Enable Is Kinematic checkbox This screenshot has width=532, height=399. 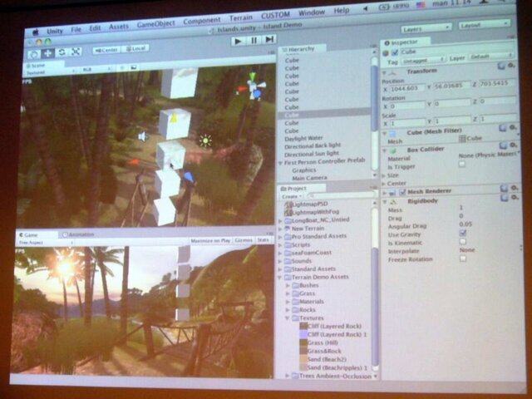462,242
